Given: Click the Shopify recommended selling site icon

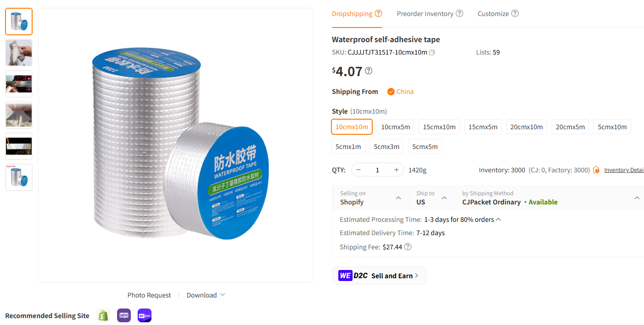Looking at the screenshot, I should 103,315.
